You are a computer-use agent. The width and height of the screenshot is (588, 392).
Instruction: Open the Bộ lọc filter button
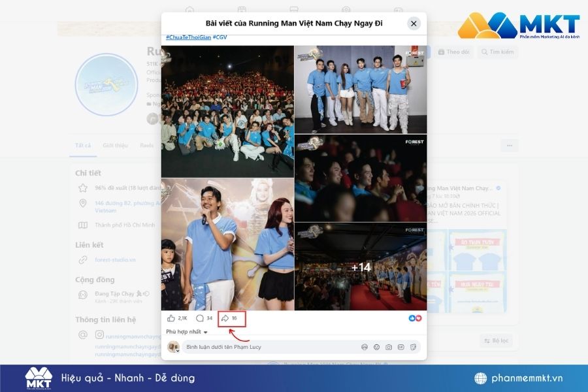pyautogui.click(x=497, y=340)
